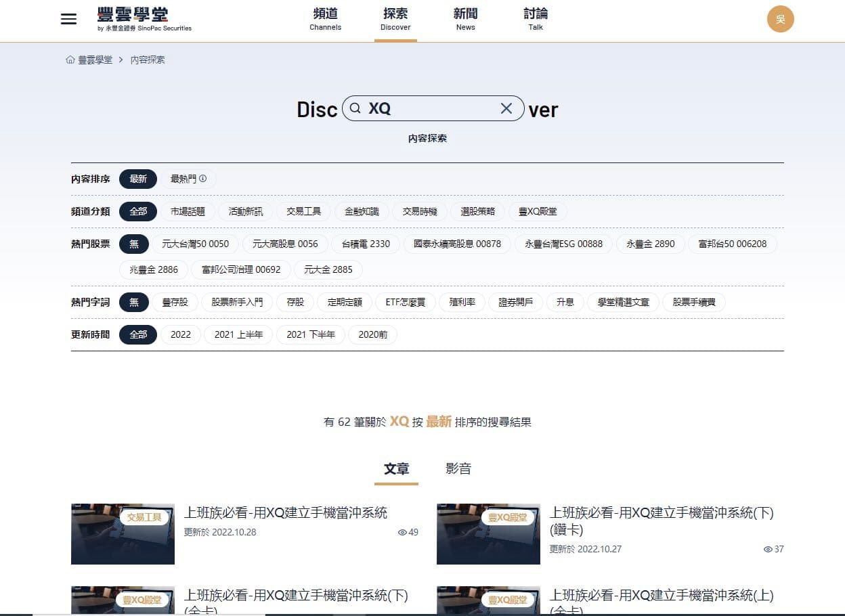Open the user avatar 吳
This screenshot has height=616, width=845.
pos(780,19)
